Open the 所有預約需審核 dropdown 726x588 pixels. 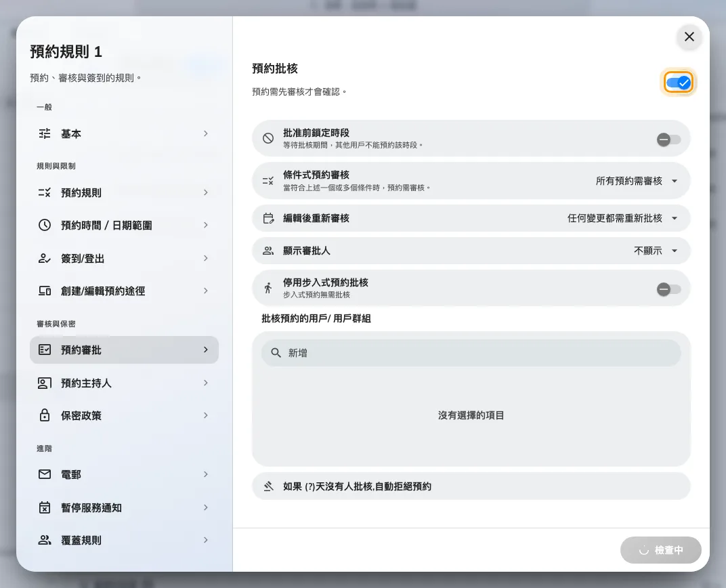637,181
